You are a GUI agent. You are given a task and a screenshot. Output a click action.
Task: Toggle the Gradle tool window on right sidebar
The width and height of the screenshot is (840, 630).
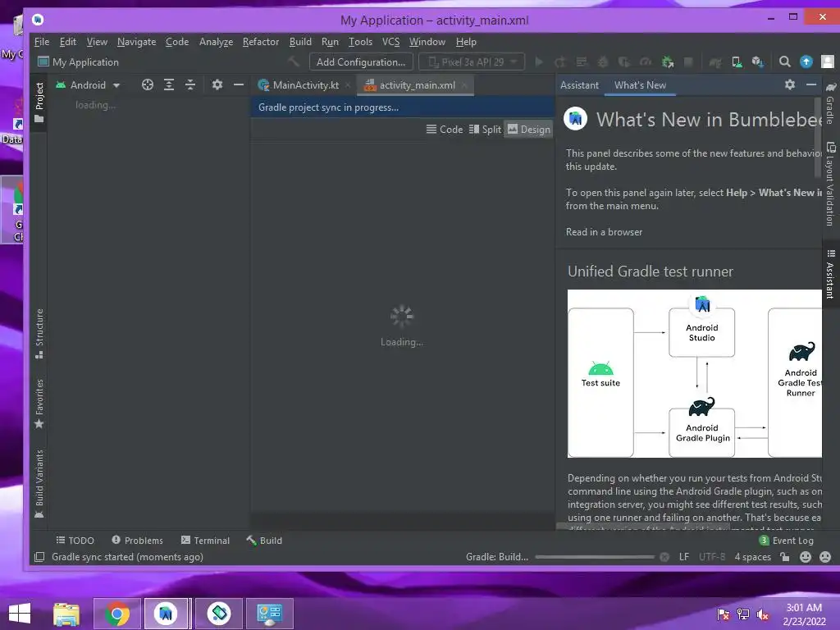830,103
